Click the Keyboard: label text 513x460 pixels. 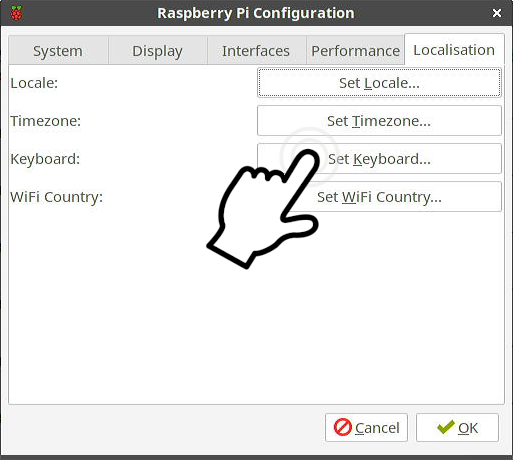point(45,159)
